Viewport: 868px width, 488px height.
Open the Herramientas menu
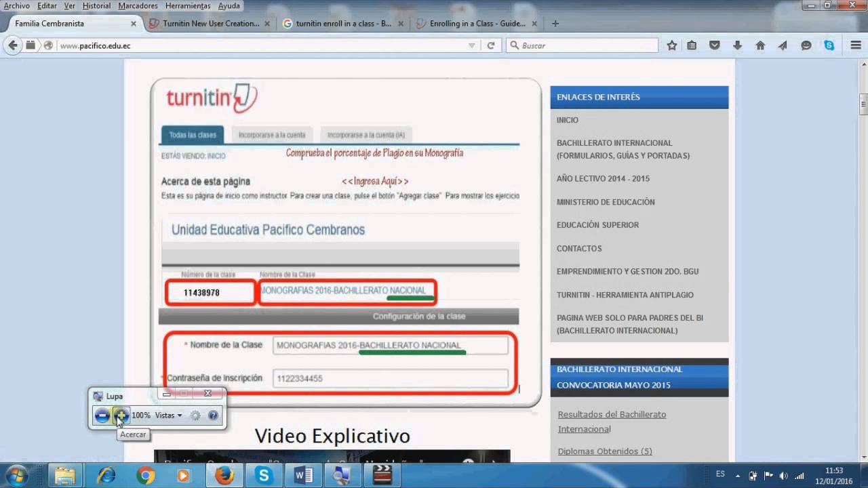pyautogui.click(x=188, y=5)
